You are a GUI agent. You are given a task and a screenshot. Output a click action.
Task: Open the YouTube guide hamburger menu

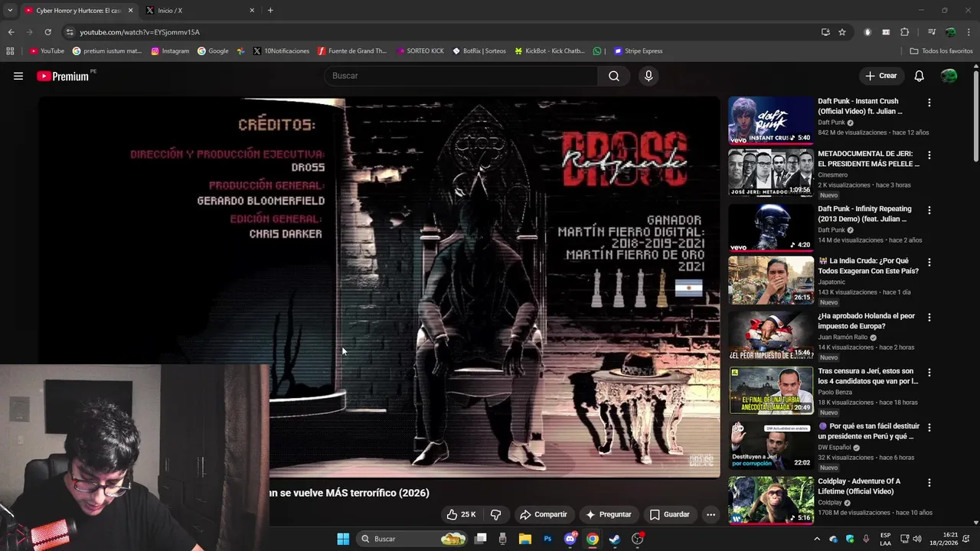(18, 76)
